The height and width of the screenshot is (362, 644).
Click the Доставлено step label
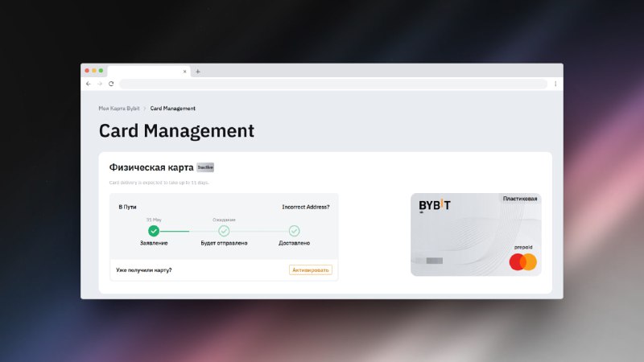pyautogui.click(x=294, y=243)
